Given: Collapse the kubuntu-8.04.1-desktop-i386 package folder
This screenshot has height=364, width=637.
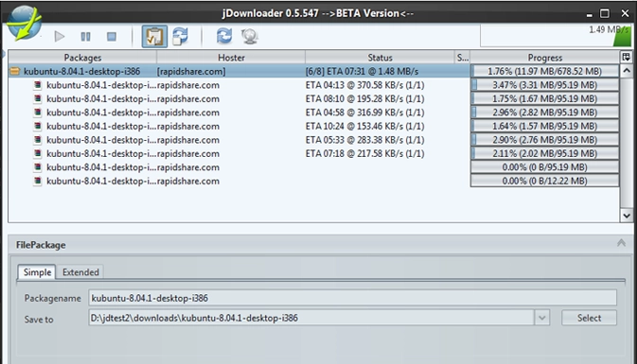Looking at the screenshot, I should pyautogui.click(x=15, y=72).
